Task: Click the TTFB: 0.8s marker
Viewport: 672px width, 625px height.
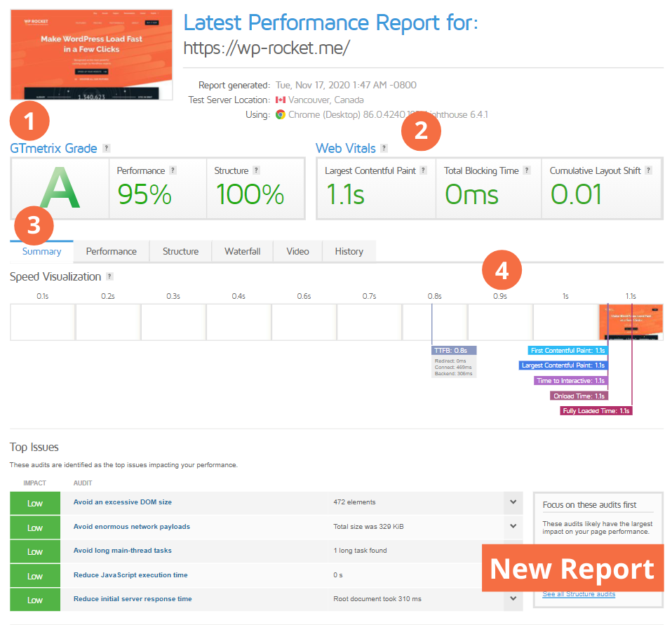Action: (454, 351)
